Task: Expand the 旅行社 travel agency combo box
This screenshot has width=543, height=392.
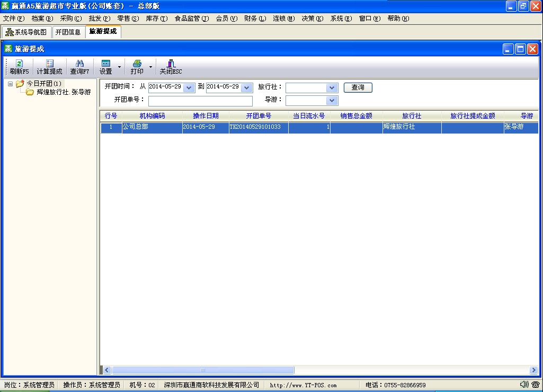Action: 332,88
